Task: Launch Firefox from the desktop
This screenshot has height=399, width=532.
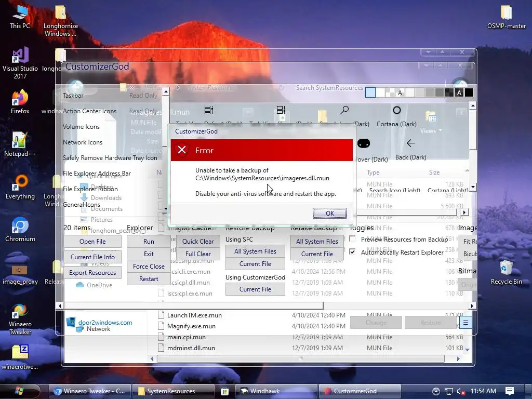Action: click(20, 102)
